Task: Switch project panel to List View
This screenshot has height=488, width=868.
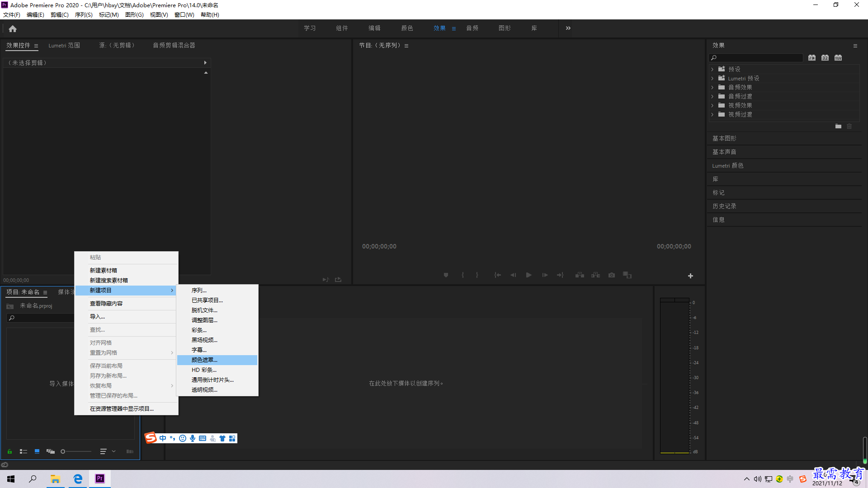Action: pyautogui.click(x=24, y=451)
